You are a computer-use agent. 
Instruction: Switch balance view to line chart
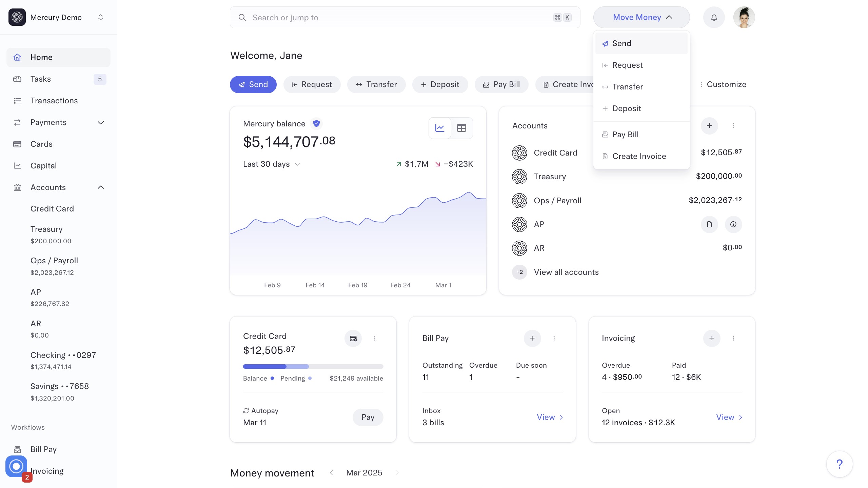click(x=440, y=128)
